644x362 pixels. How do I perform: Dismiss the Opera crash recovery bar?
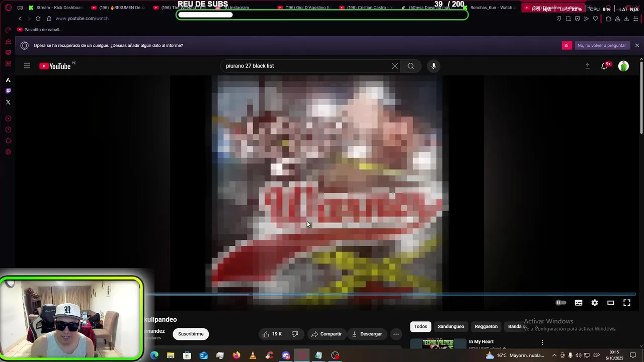(x=637, y=45)
